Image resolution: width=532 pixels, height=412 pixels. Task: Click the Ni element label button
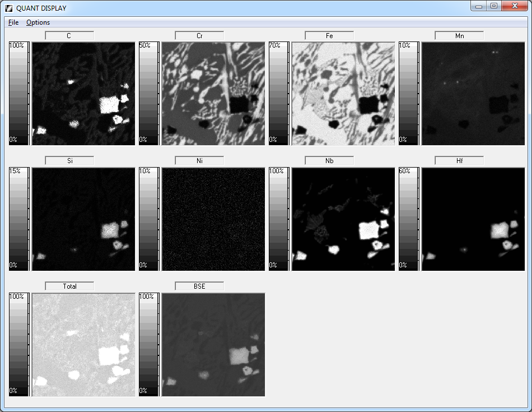(x=199, y=161)
